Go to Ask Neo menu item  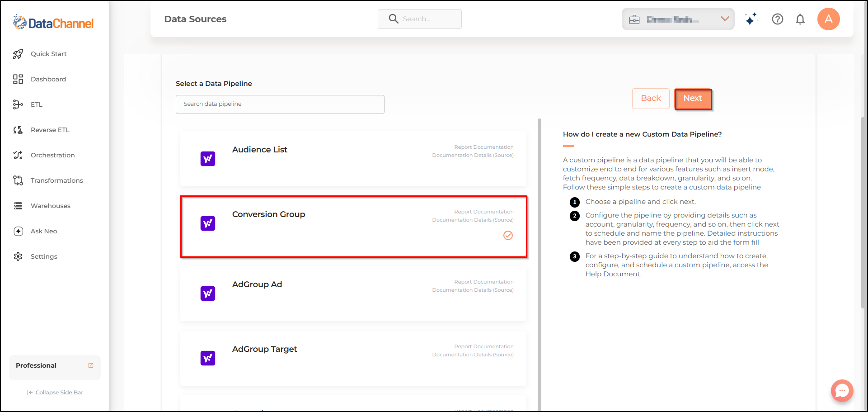[x=44, y=231]
